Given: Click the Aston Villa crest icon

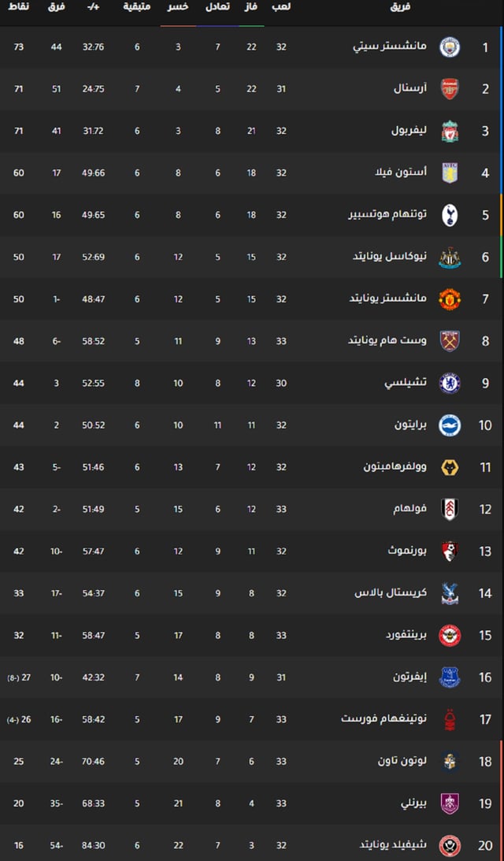Looking at the screenshot, I should point(450,173).
